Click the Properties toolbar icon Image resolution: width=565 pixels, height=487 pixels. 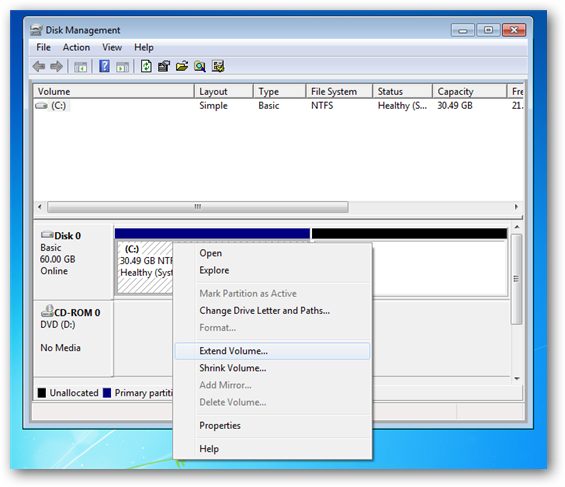(164, 66)
